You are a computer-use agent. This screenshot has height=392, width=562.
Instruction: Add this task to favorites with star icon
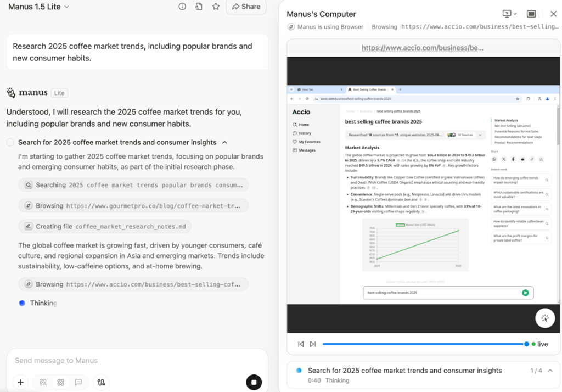tap(216, 7)
